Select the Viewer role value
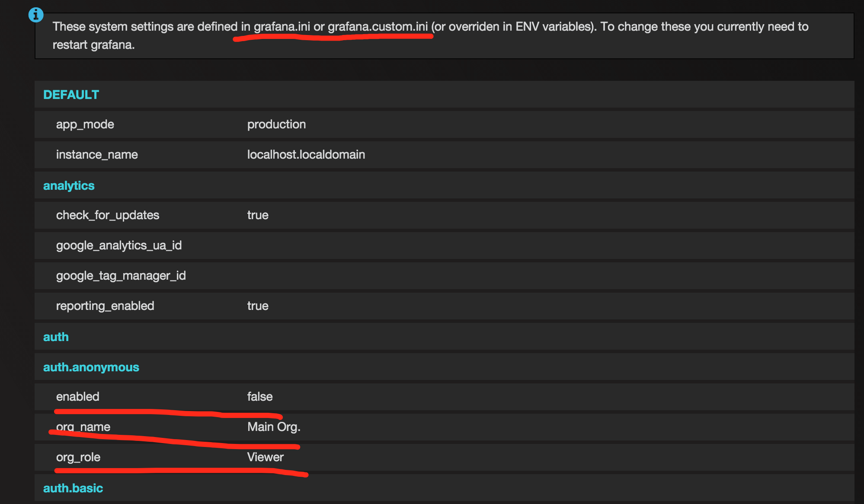The height and width of the screenshot is (504, 864). pos(265,457)
